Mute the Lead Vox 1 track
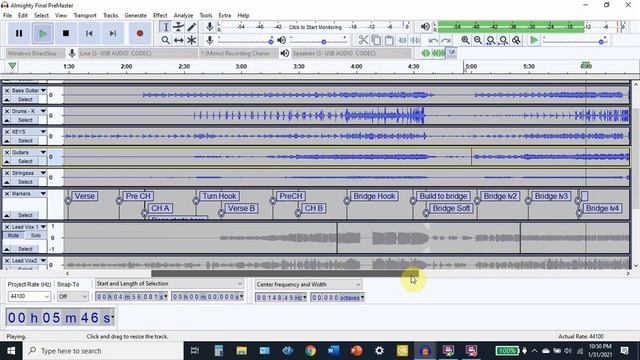This screenshot has width=640, height=360. tap(13, 236)
